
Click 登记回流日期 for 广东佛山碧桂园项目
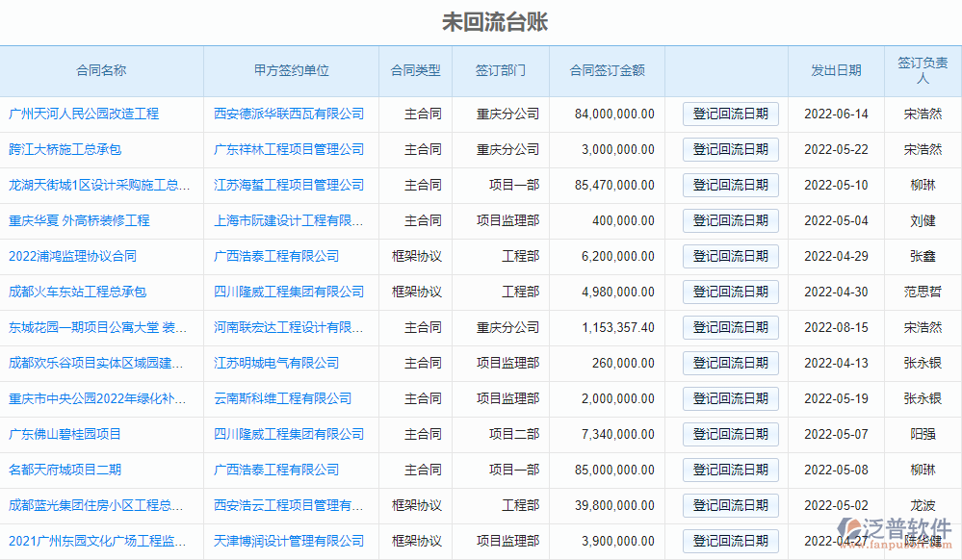pyautogui.click(x=730, y=434)
